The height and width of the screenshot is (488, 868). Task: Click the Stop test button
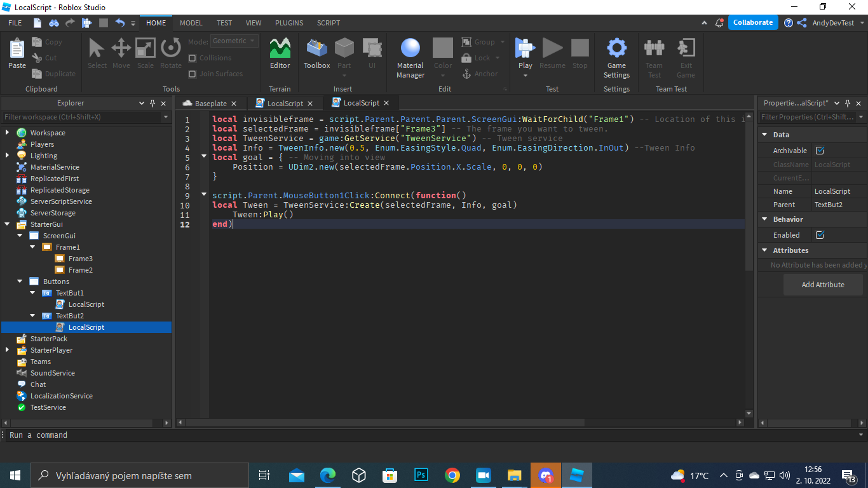point(580,54)
